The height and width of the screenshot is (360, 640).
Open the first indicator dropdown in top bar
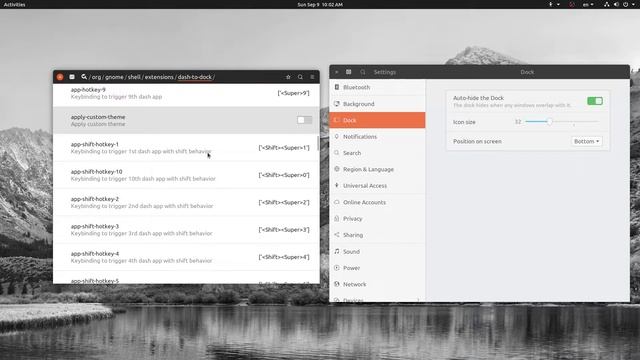[554, 4]
